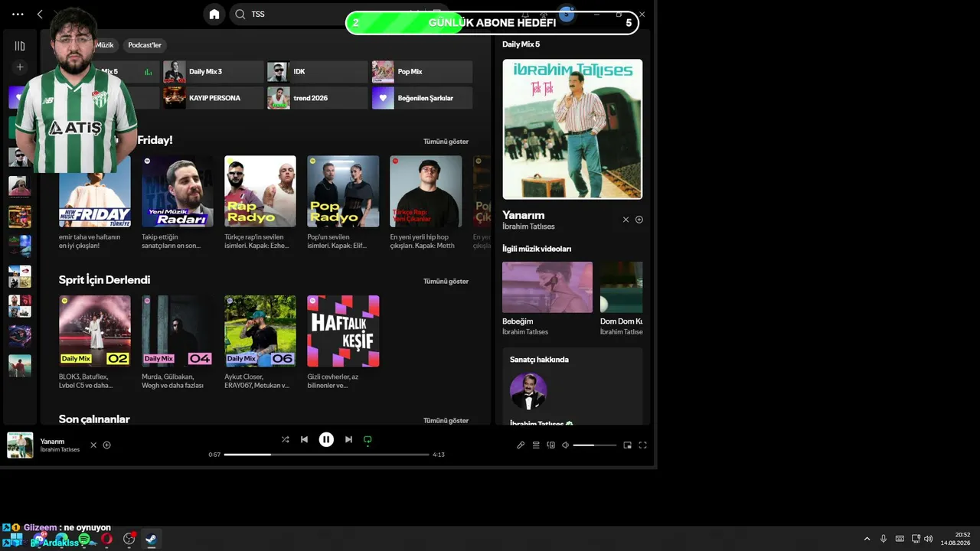
Task: Open Your Library sidebar icon
Action: [x=20, y=46]
